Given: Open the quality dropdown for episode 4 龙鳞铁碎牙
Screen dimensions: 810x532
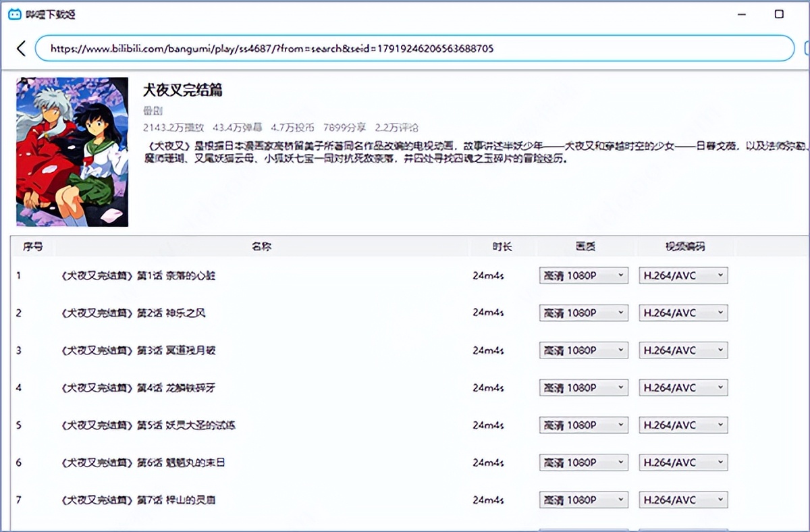Looking at the screenshot, I should click(583, 388).
